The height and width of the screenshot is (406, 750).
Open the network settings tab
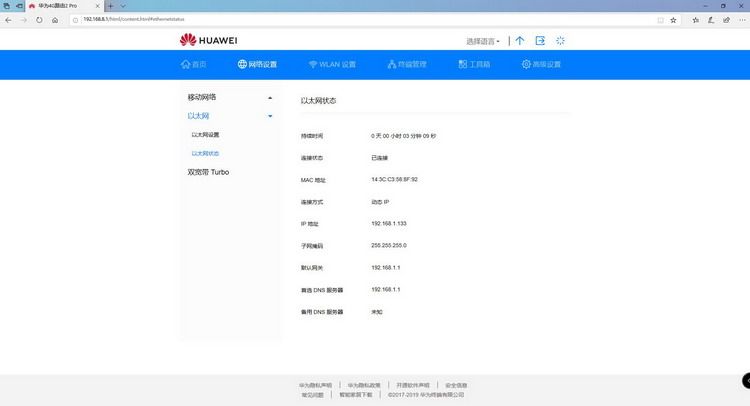pos(257,64)
